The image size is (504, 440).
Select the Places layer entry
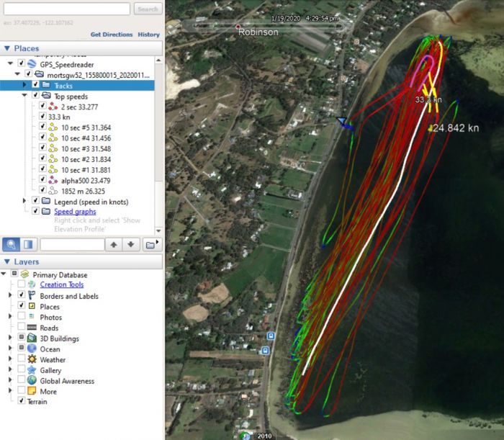pyautogui.click(x=50, y=307)
